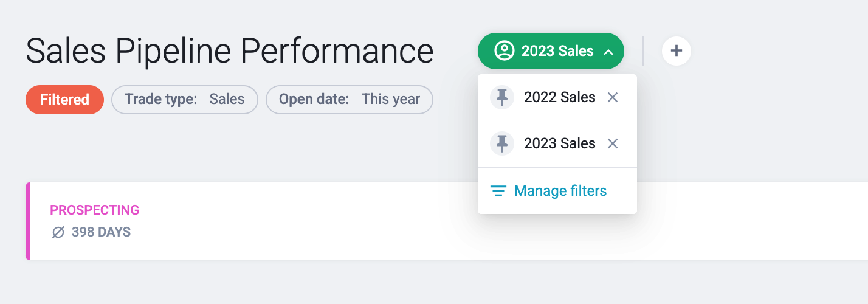Open the Open date: This year chip

click(350, 100)
